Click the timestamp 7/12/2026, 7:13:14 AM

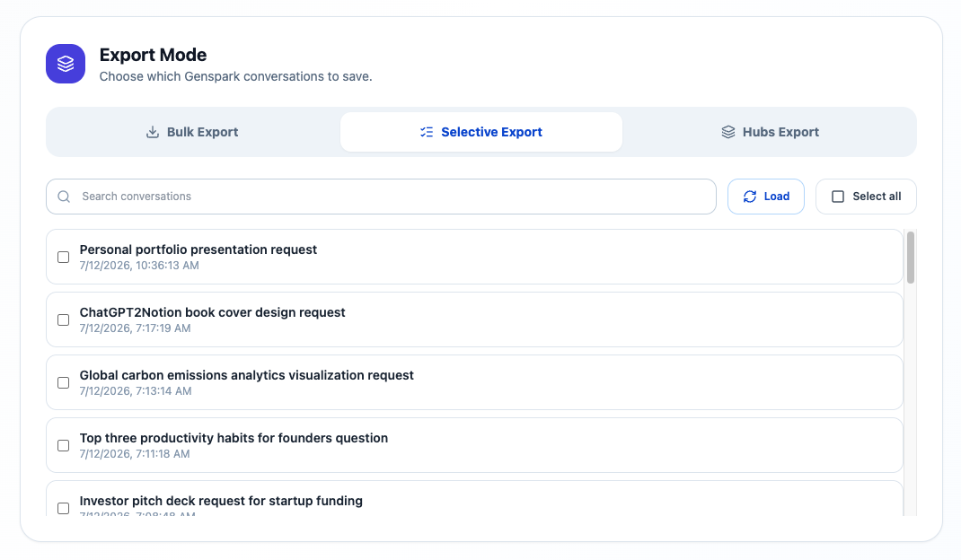point(136,391)
